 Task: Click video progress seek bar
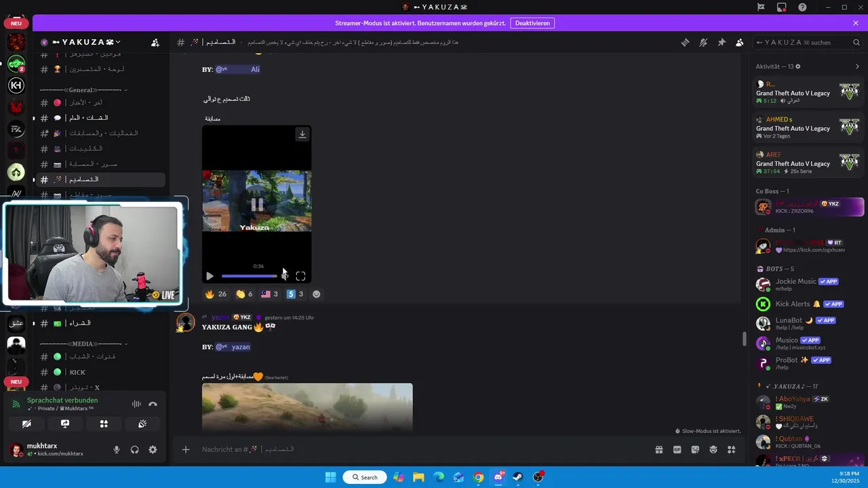[249, 276]
